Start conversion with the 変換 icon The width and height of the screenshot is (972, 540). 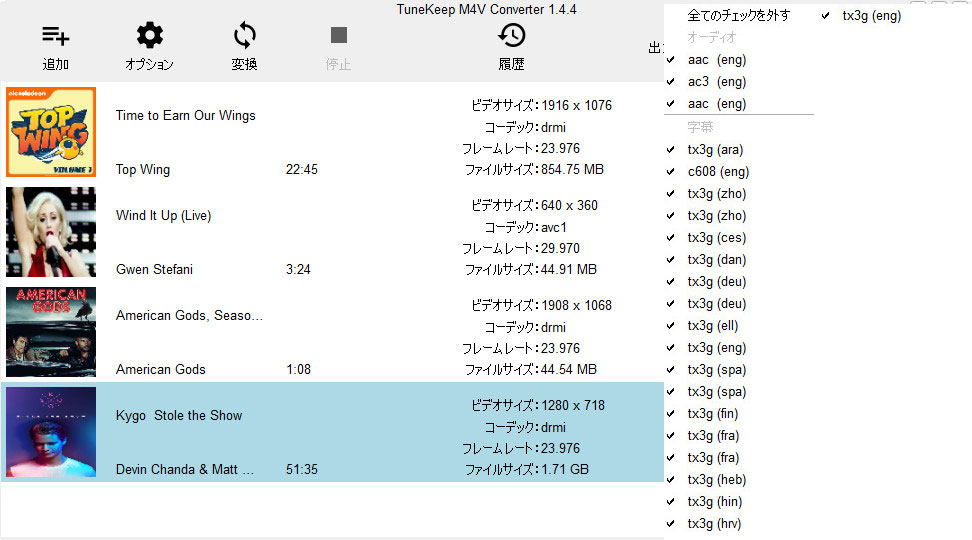coord(244,35)
